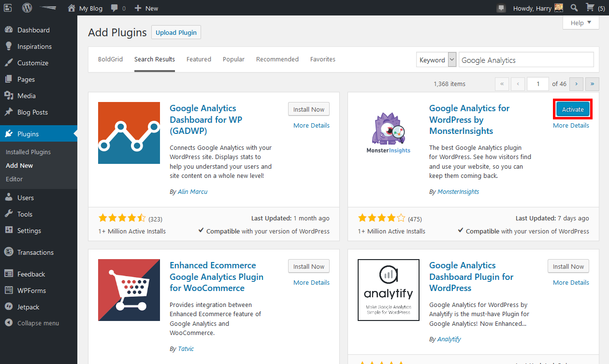Click the current page number field
The width and height of the screenshot is (609, 364).
538,84
